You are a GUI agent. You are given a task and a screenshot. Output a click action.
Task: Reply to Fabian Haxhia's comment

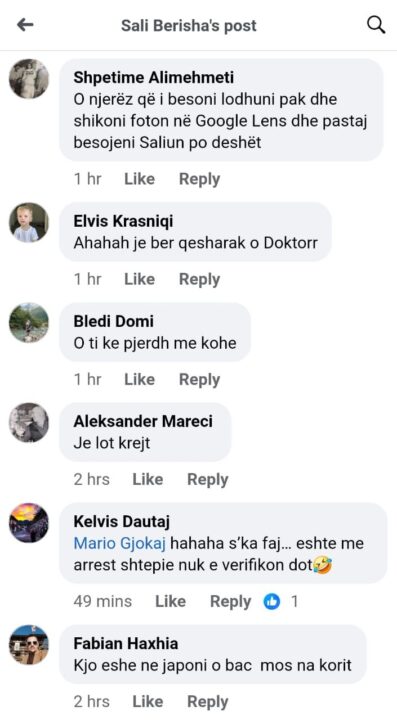click(x=208, y=702)
